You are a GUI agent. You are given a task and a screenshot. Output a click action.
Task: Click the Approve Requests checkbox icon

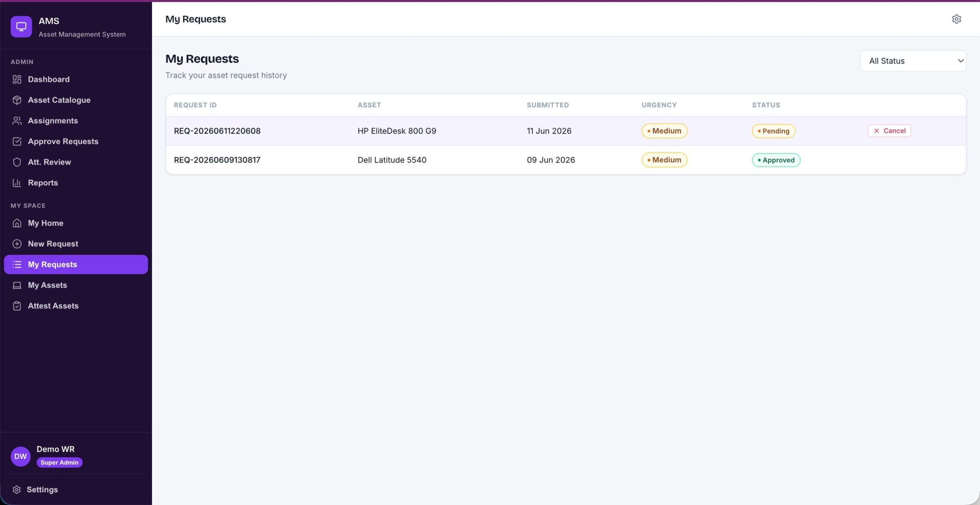17,141
